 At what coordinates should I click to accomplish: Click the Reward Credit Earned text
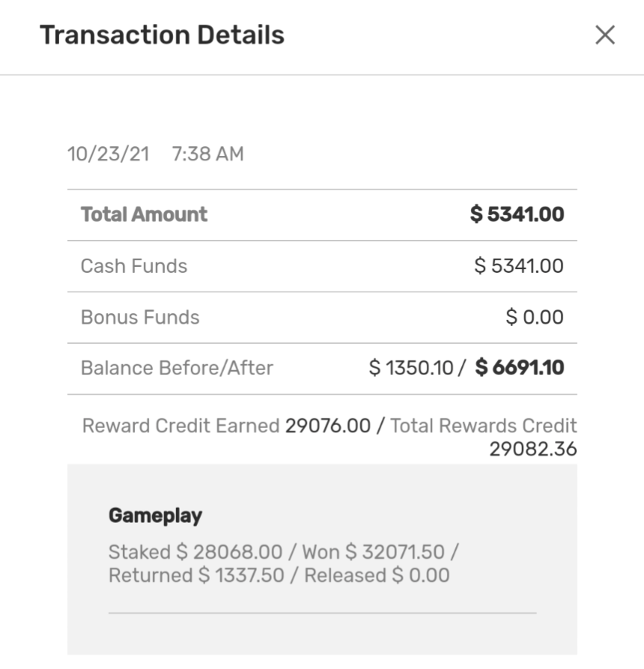click(x=182, y=426)
